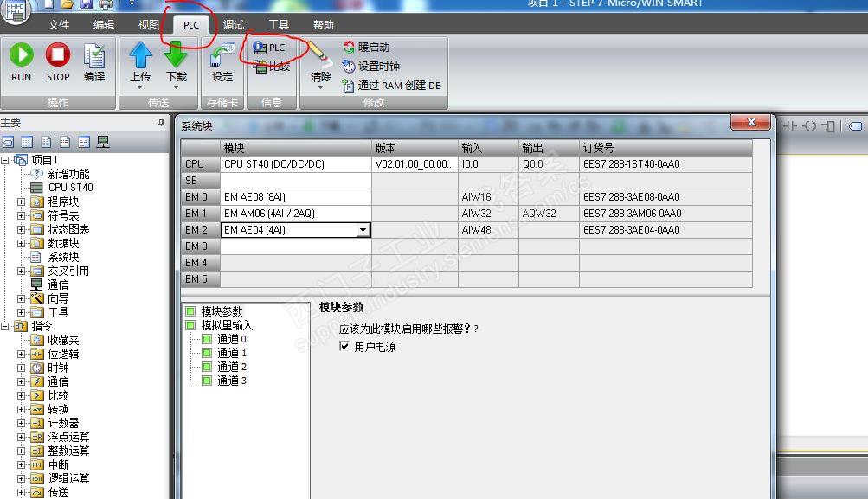Viewport: 868px width, 499px height.
Task: Open 计数器 instruction folder
Action: coord(55,423)
